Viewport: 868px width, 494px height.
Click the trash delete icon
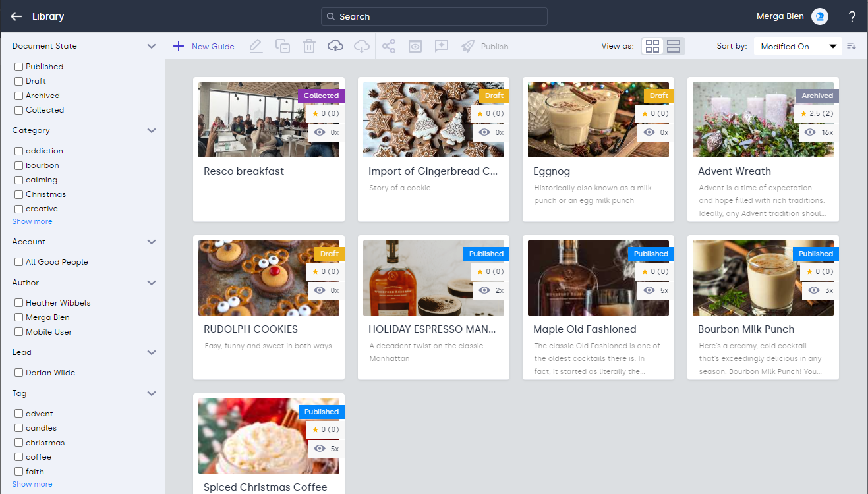tap(308, 46)
